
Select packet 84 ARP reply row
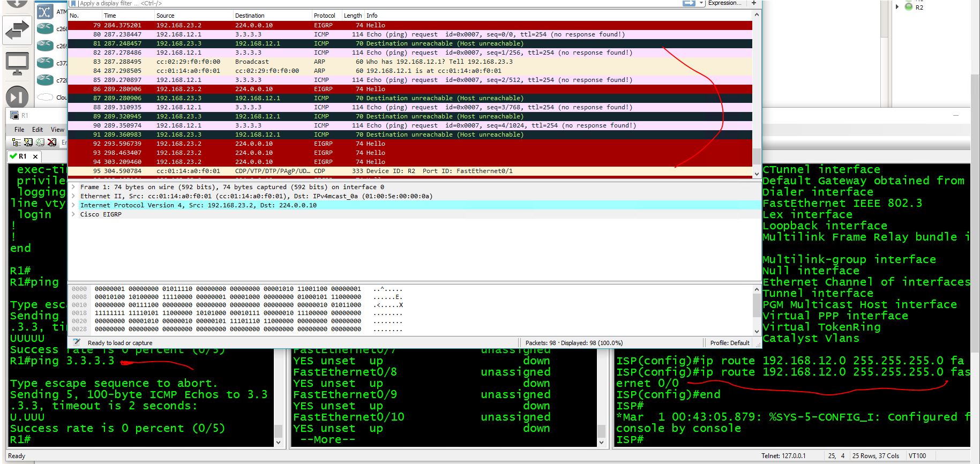pyautogui.click(x=410, y=71)
